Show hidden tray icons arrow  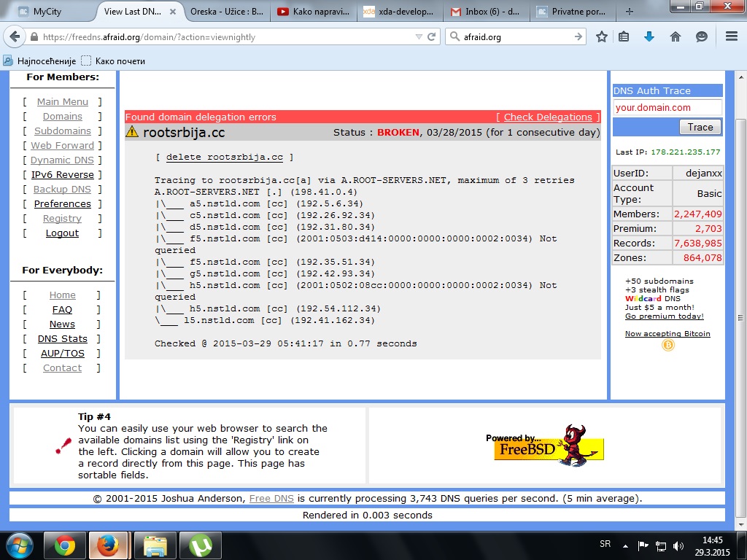pos(625,546)
